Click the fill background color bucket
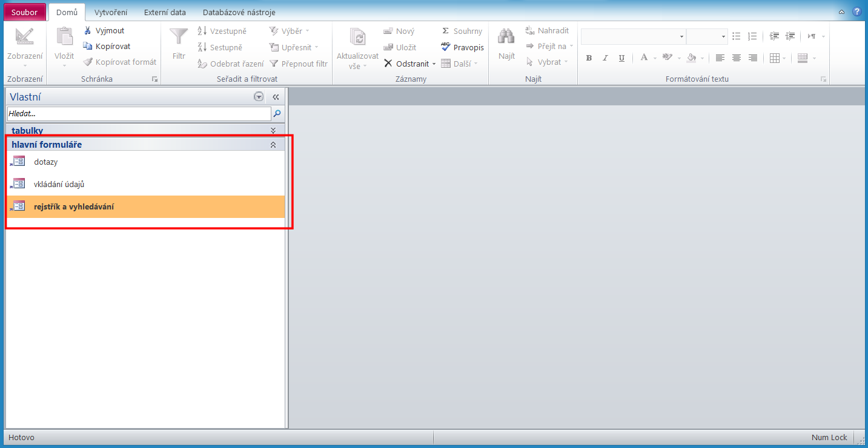The height and width of the screenshot is (448, 868). click(x=691, y=58)
